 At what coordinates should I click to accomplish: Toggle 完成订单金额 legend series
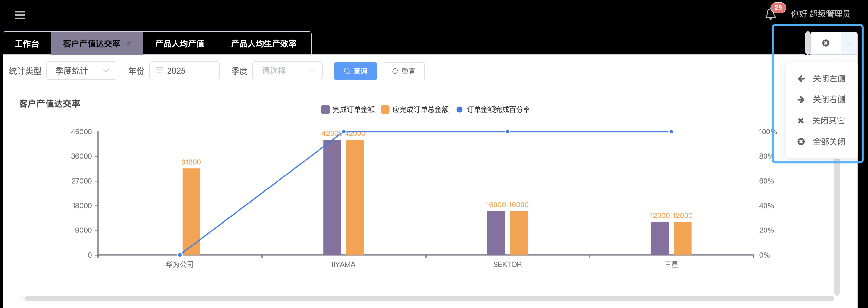point(348,110)
